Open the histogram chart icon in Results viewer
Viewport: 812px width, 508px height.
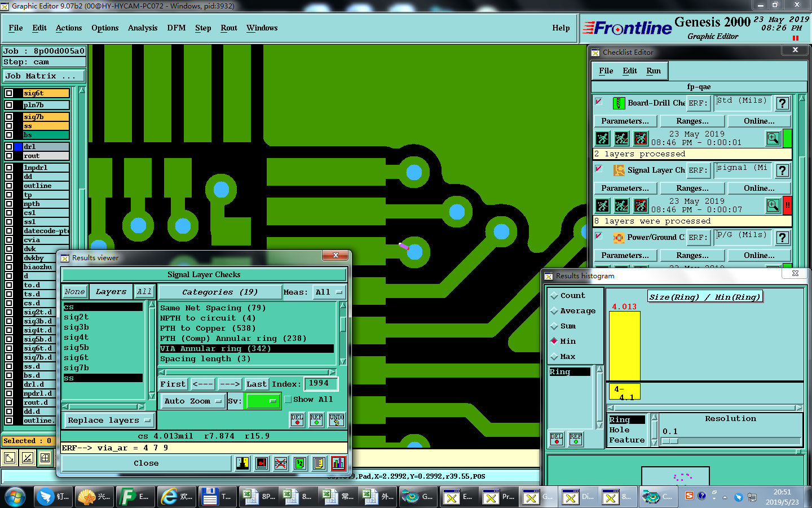[x=338, y=463]
